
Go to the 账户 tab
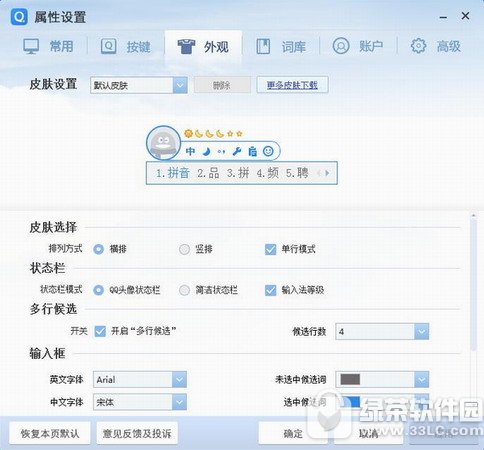click(x=358, y=46)
